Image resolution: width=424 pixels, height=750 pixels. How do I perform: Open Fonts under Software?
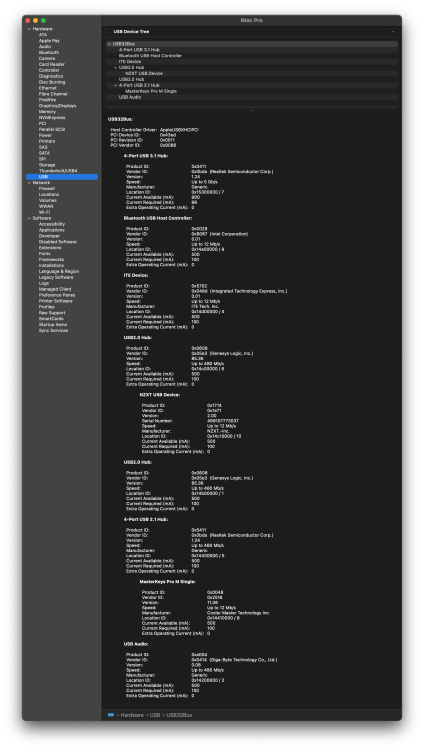coord(45,254)
